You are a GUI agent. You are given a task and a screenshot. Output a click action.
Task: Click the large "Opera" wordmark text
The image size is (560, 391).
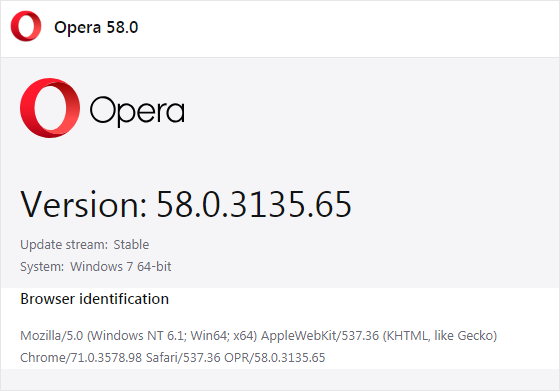[137, 111]
